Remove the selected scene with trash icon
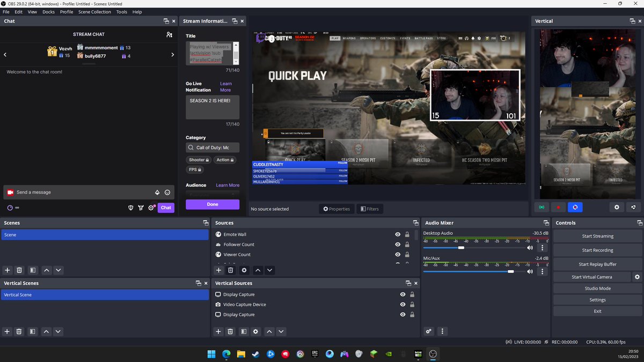The width and height of the screenshot is (644, 362). [19, 270]
